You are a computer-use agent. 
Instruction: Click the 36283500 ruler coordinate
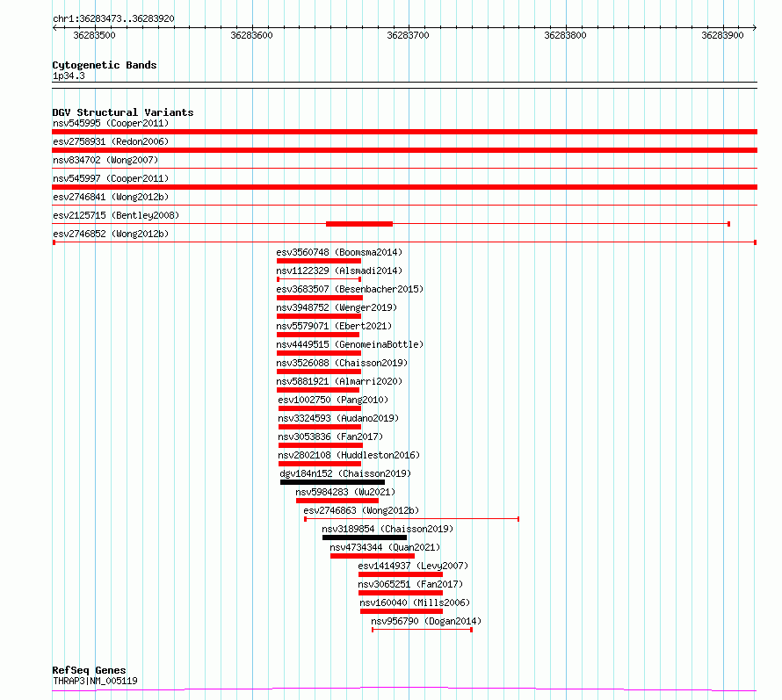94,35
